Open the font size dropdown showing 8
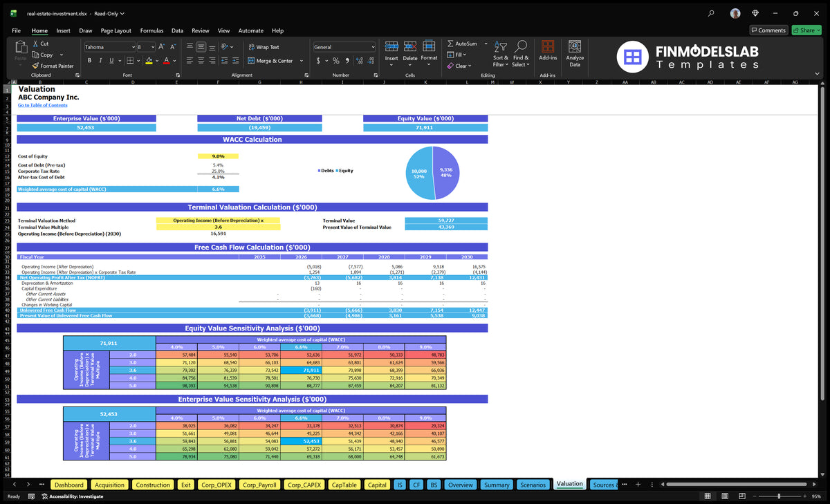This screenshot has height=504, width=830. (152, 47)
